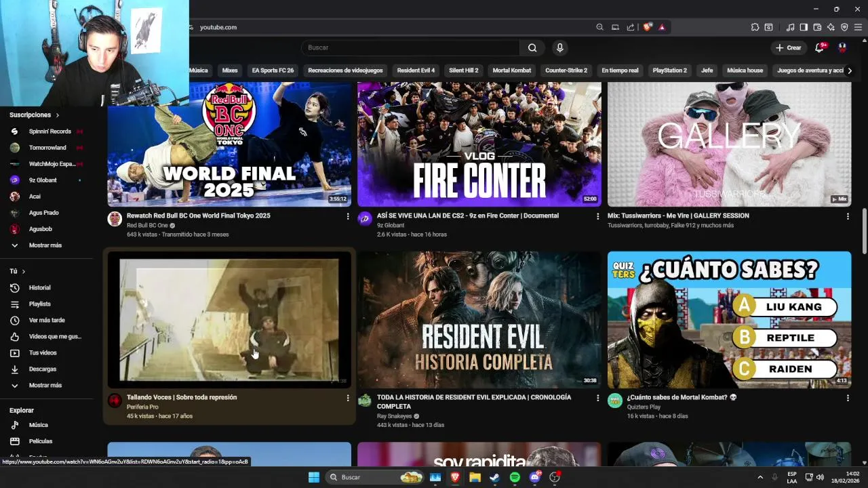
Task: Select the Counter-Strike 2 chip
Action: [566, 70]
